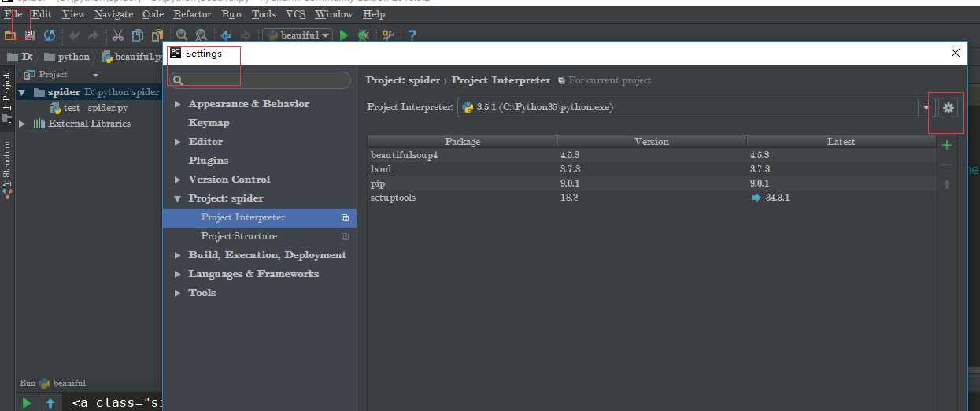Select the lxml package row
Viewport: 980px width, 411px height.
[652, 169]
